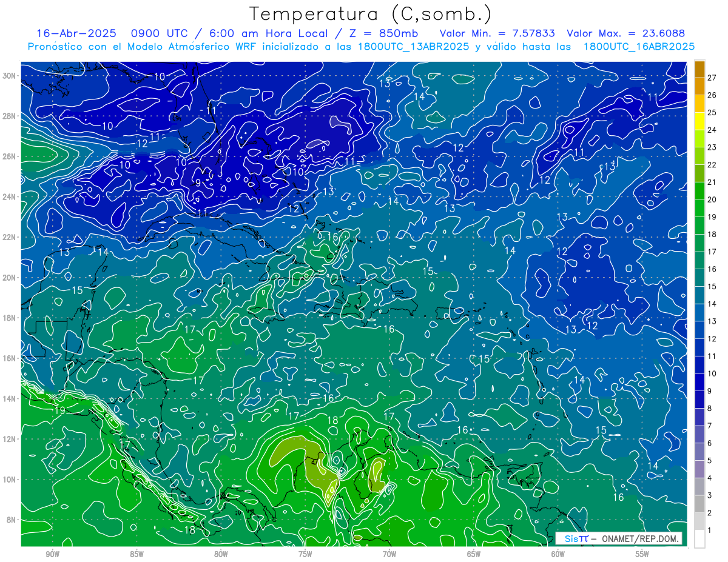Viewport: 728px width, 562px height.
Task: Click the contour label 19 on the map
Action: pos(59,410)
